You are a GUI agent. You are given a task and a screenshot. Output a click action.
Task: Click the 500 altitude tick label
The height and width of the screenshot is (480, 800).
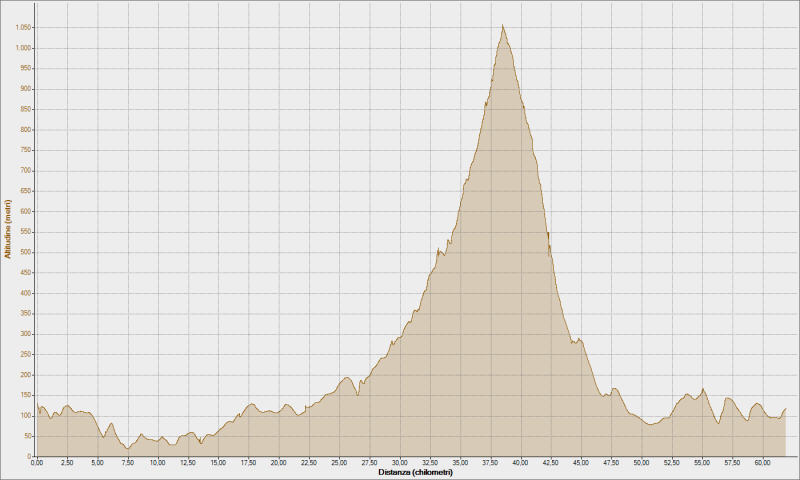pyautogui.click(x=26, y=252)
